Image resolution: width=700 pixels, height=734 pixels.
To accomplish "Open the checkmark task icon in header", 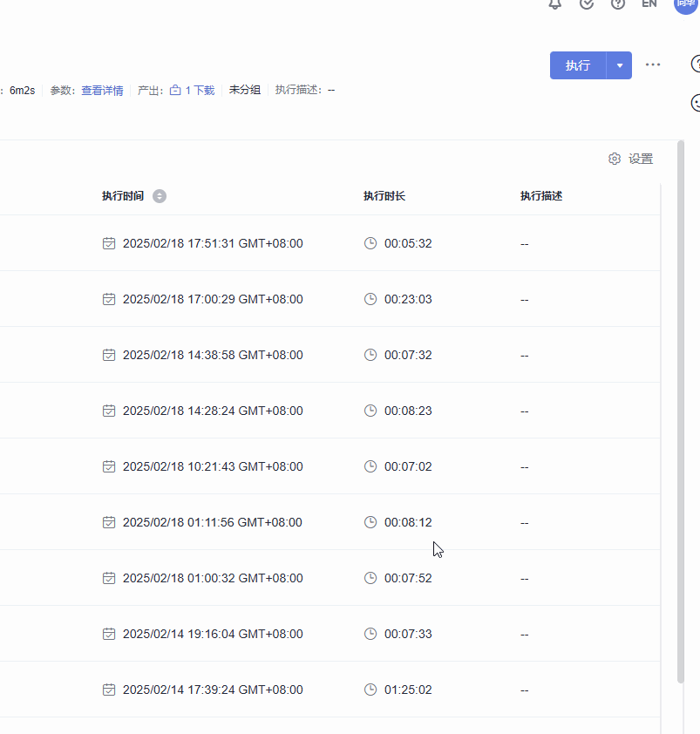I will pyautogui.click(x=587, y=3).
